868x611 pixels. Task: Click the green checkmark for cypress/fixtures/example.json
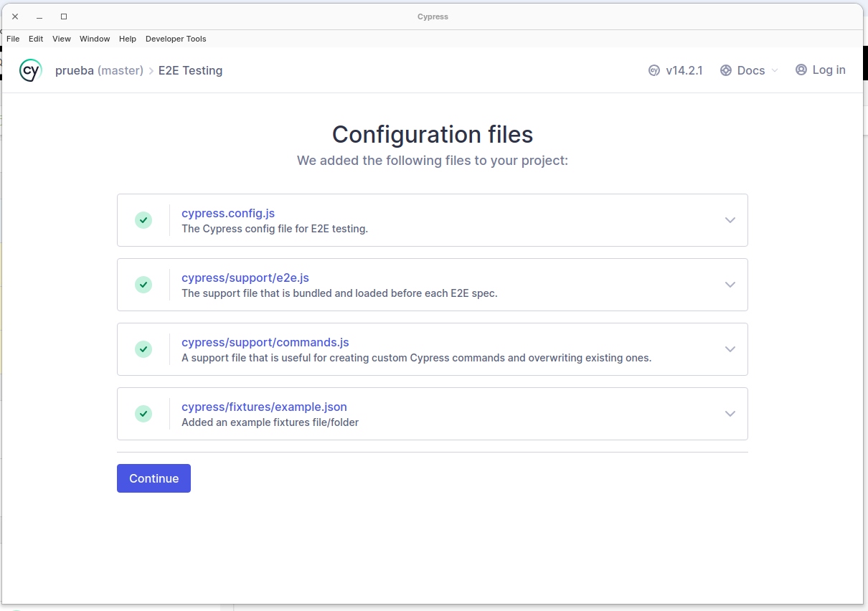coord(143,414)
